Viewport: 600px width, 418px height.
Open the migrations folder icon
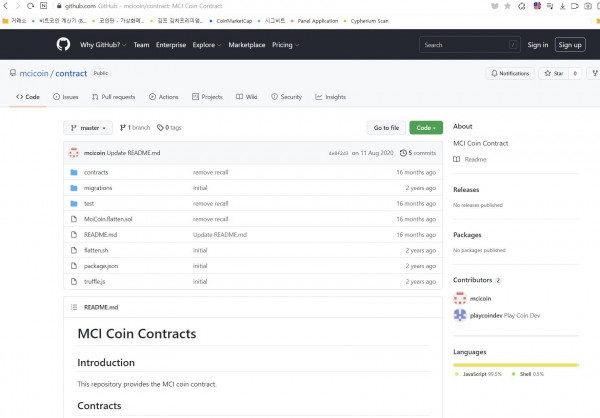click(x=74, y=188)
